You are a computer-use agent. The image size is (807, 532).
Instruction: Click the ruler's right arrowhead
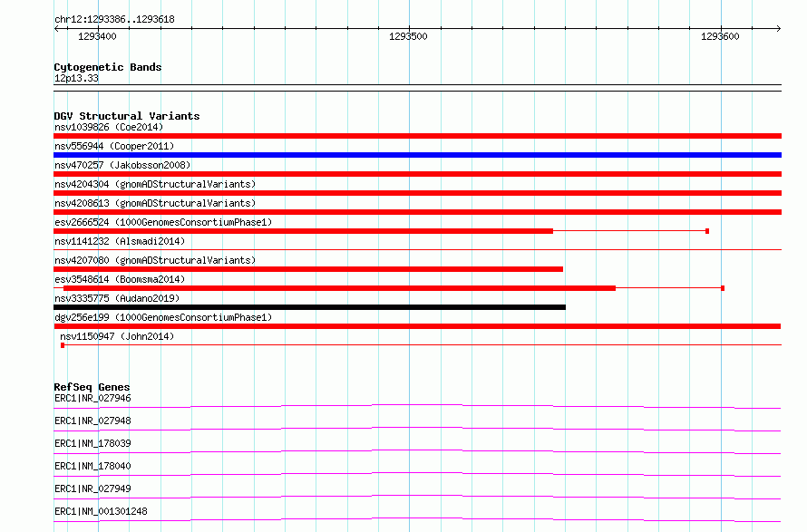tap(779, 29)
